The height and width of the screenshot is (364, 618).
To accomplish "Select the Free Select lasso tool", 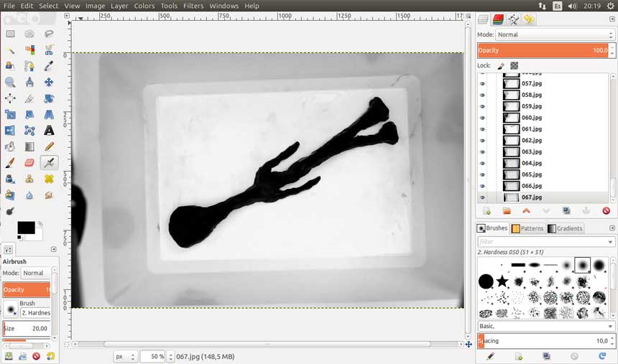I will click(x=49, y=34).
